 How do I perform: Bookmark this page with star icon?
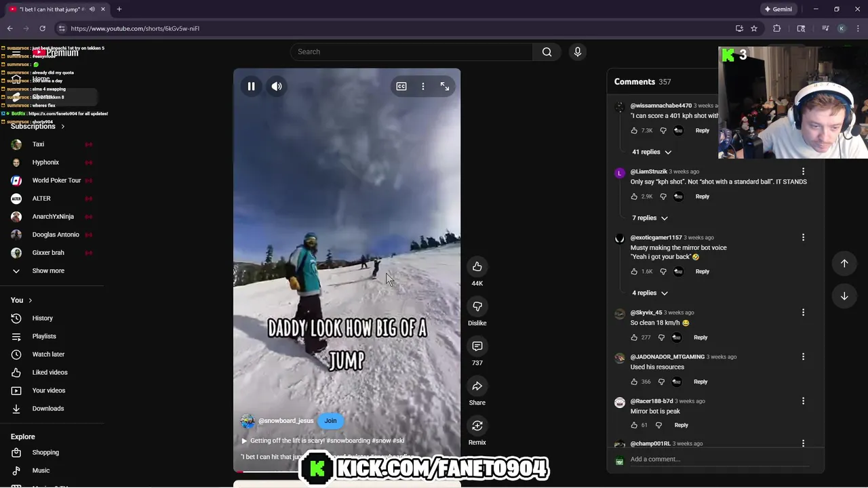coord(754,28)
